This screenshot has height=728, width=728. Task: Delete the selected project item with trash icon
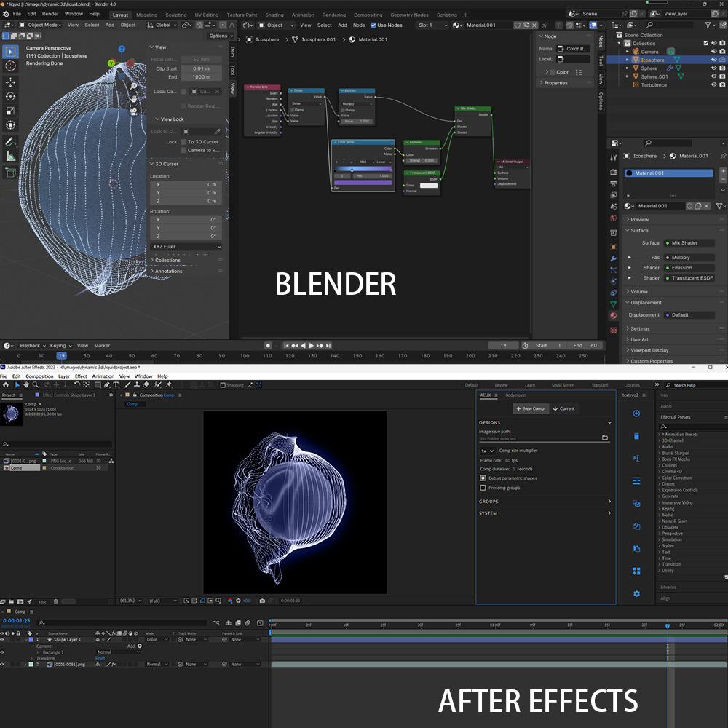(56, 602)
